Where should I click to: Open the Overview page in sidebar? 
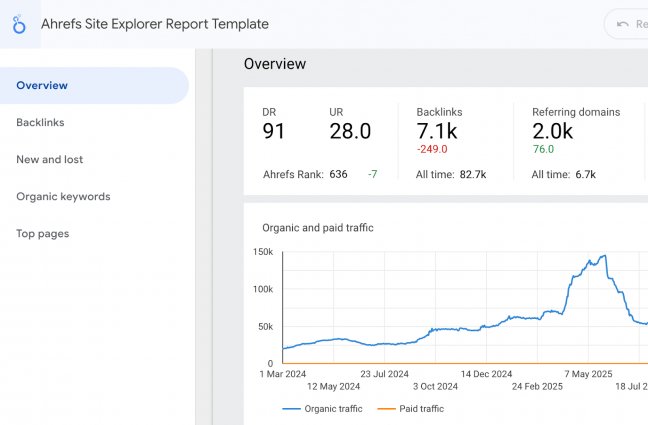coord(42,86)
